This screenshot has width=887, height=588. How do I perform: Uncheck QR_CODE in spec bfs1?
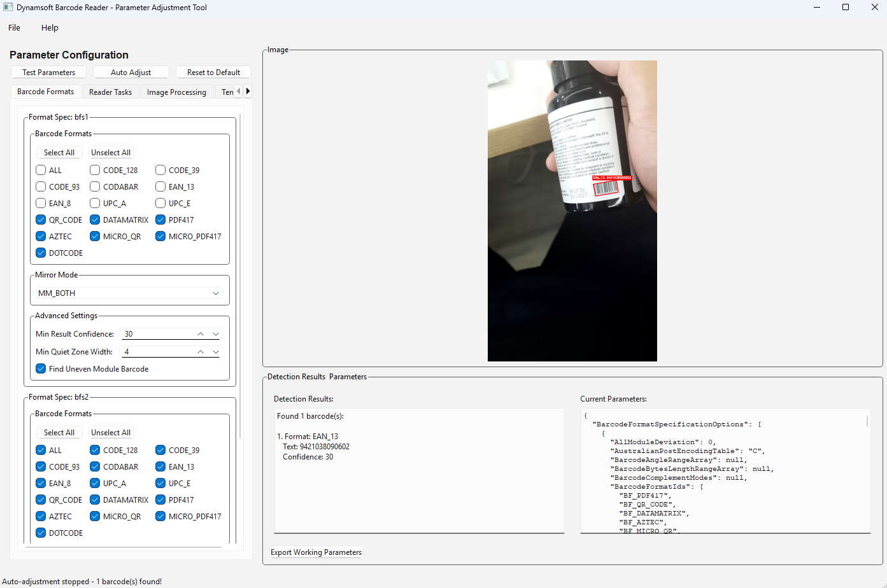point(40,220)
